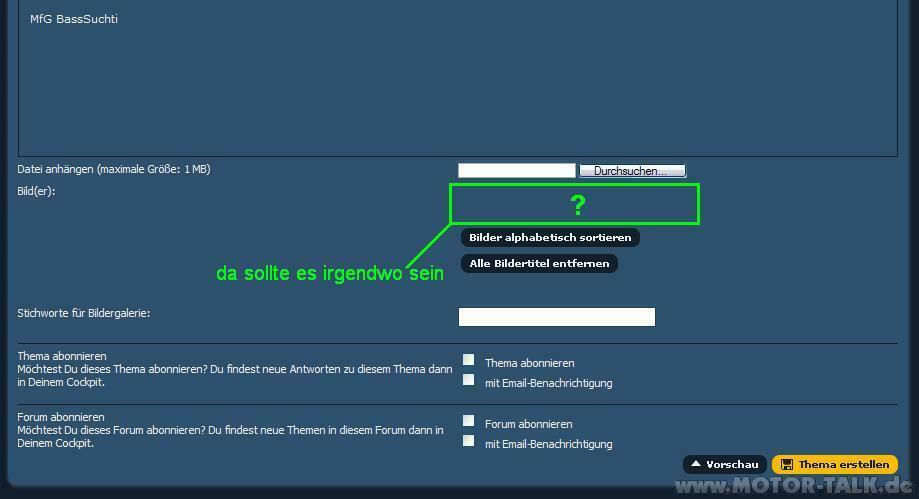
Task: Check the Forum abonnieren checkbox
Action: [x=468, y=421]
